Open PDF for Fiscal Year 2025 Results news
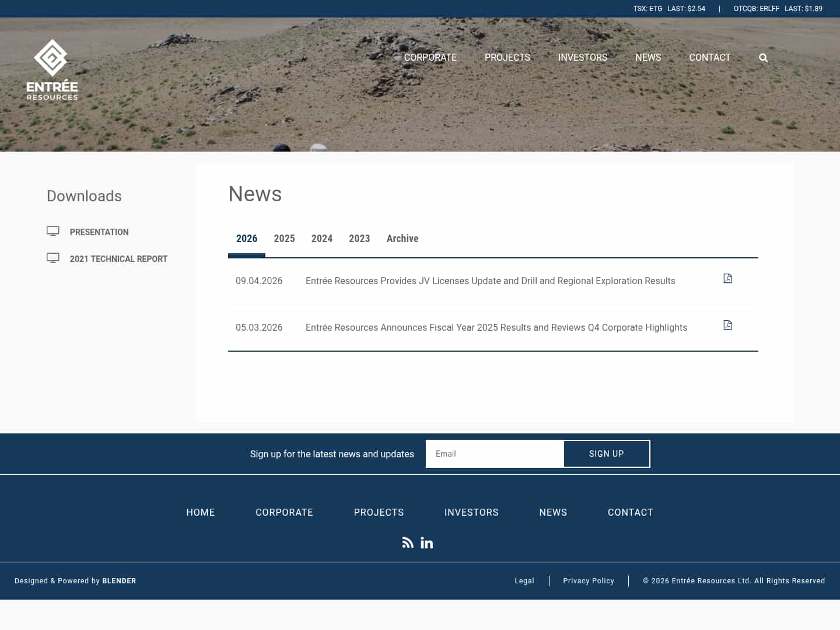840x630 pixels. coord(727,325)
